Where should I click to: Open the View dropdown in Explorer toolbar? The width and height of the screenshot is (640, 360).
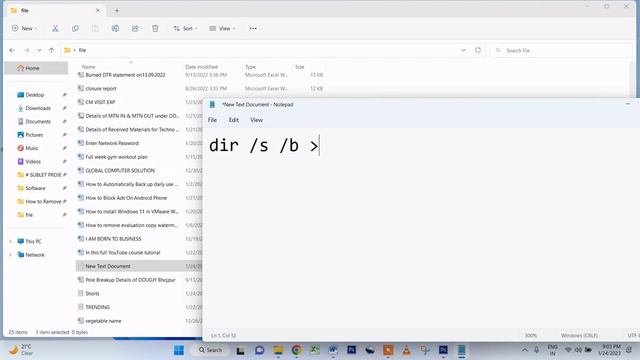[x=222, y=29]
